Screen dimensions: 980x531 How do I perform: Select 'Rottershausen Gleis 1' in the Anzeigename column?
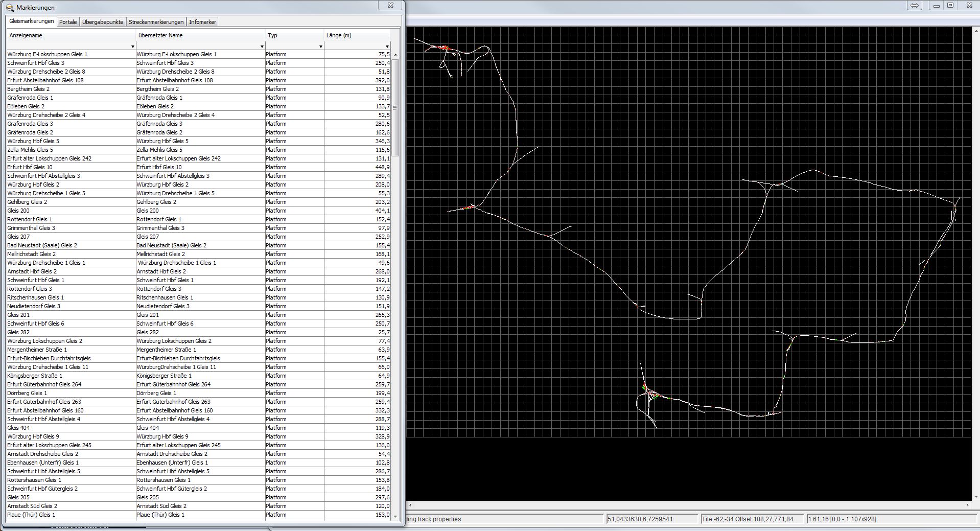click(34, 480)
